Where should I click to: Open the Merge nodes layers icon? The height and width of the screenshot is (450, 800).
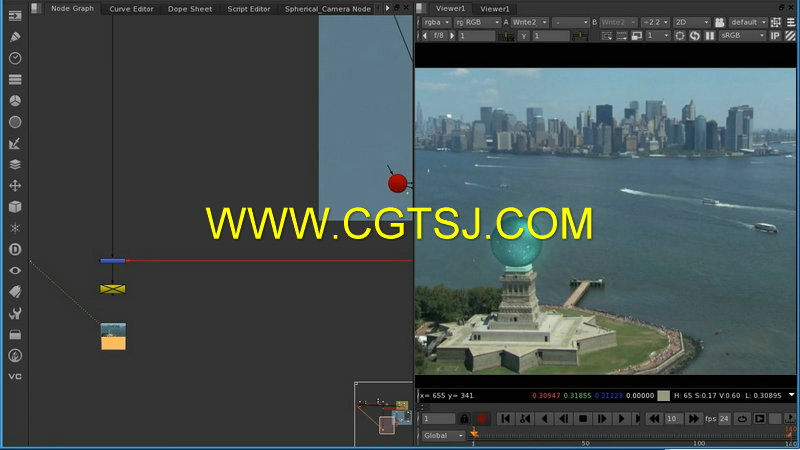pos(15,164)
